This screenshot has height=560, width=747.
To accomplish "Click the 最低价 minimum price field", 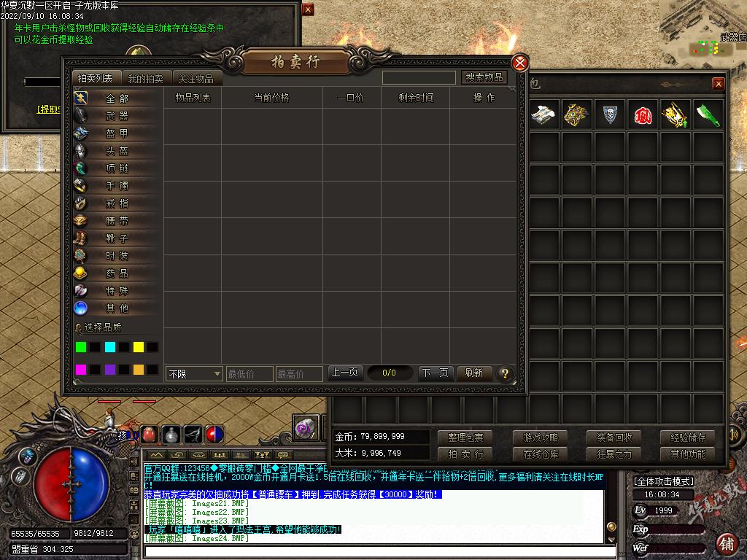I will point(249,374).
